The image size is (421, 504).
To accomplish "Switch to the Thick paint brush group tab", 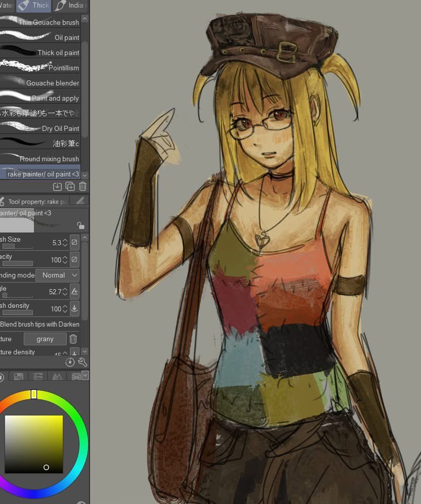I will [x=34, y=6].
